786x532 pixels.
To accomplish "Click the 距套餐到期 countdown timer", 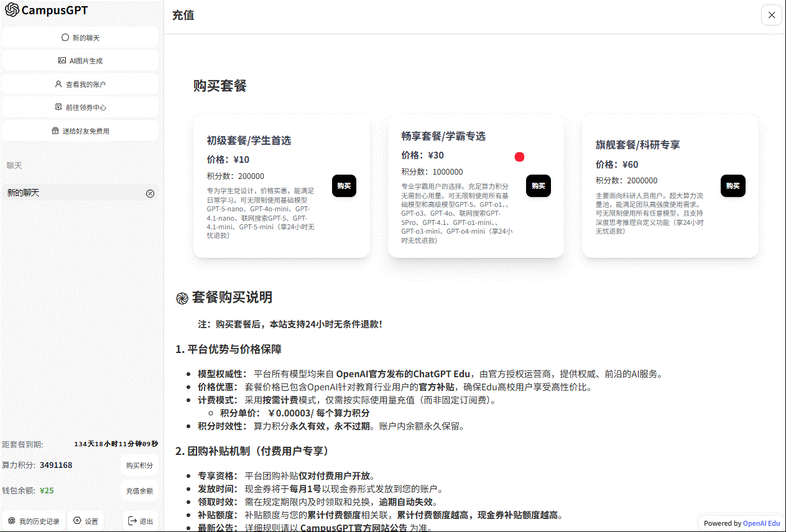I will tap(116, 444).
